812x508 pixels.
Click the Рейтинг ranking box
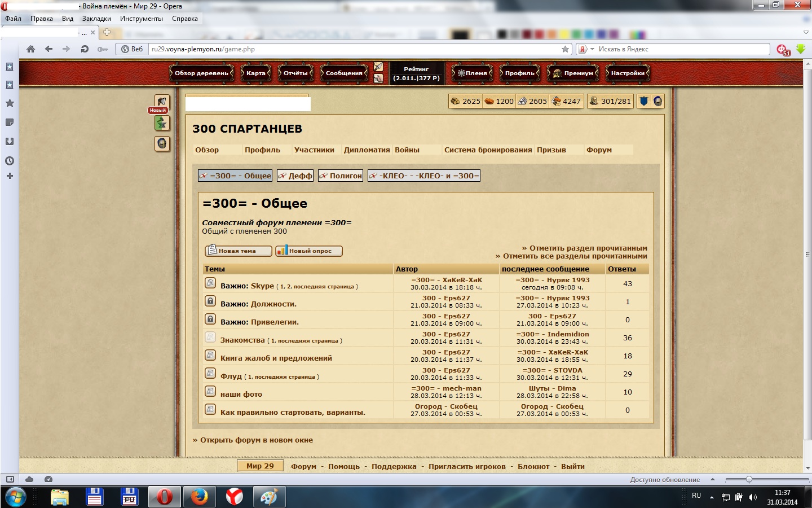[416, 73]
